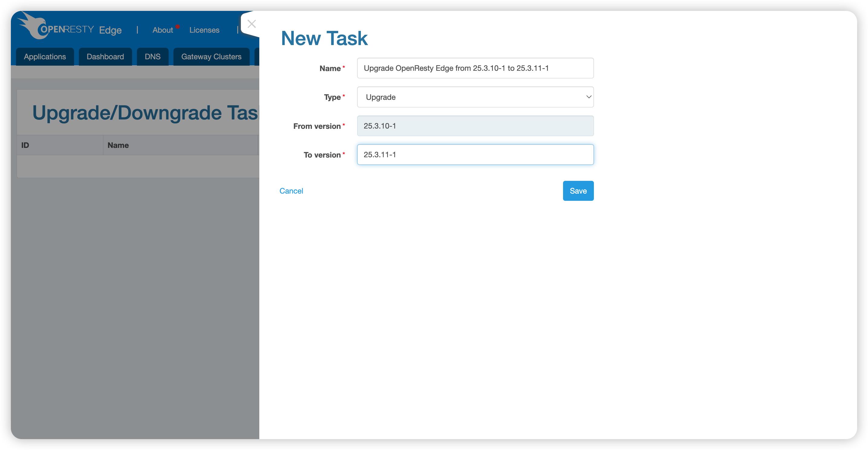
Task: Save the new upgrade task
Action: point(578,191)
